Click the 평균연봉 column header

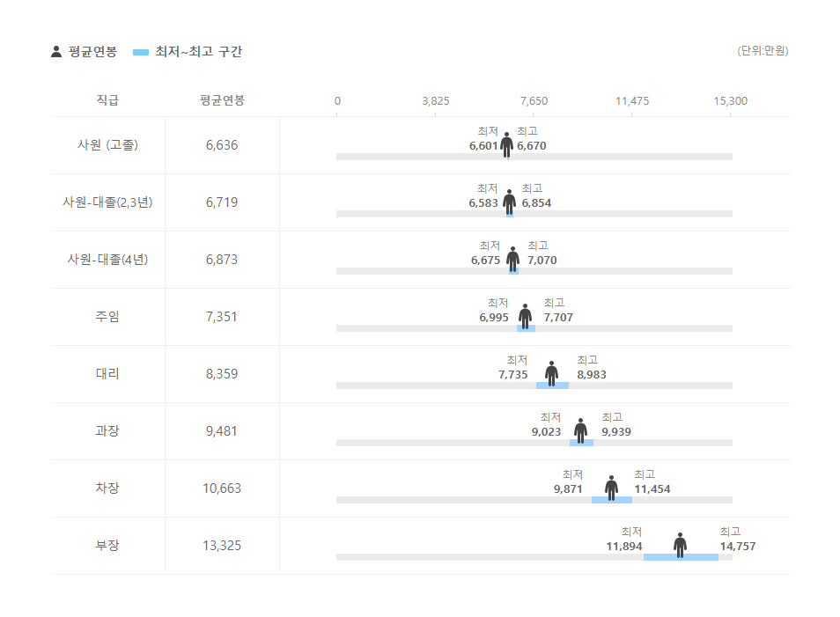point(222,100)
